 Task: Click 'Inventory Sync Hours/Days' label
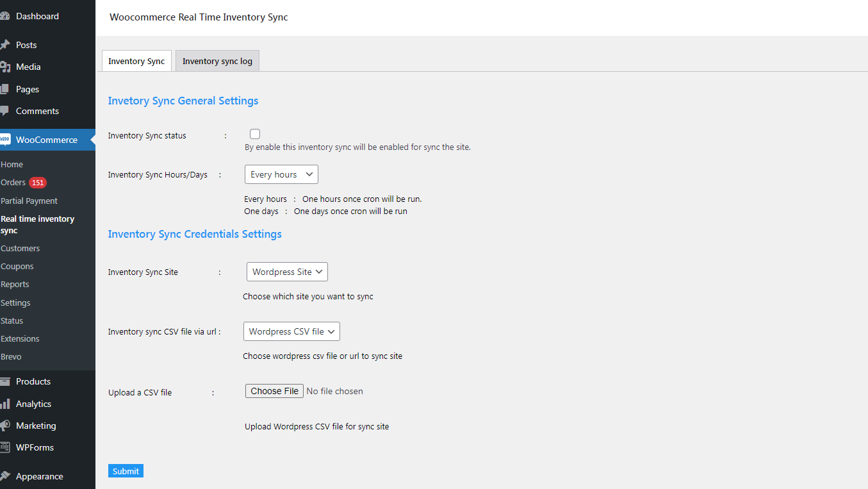158,175
